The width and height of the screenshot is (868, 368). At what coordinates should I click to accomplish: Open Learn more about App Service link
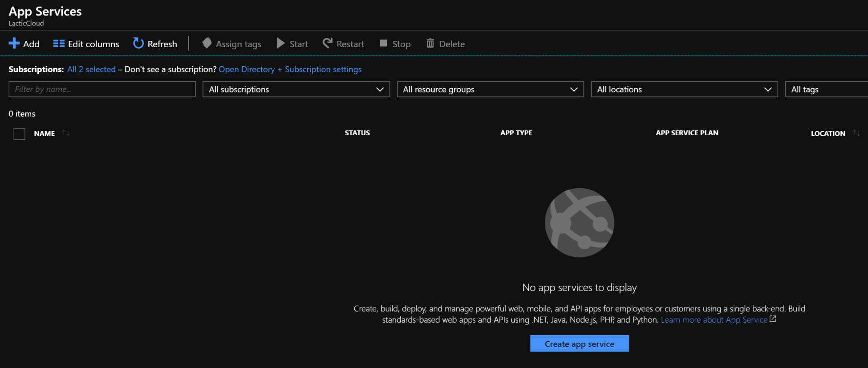[718, 319]
